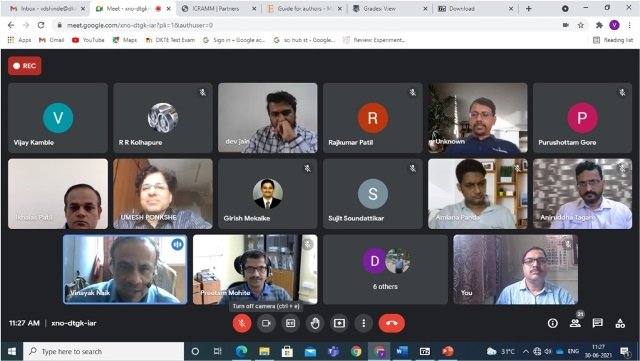Show participants list people icon
Viewport: 640px width, 361px height.
point(575,323)
